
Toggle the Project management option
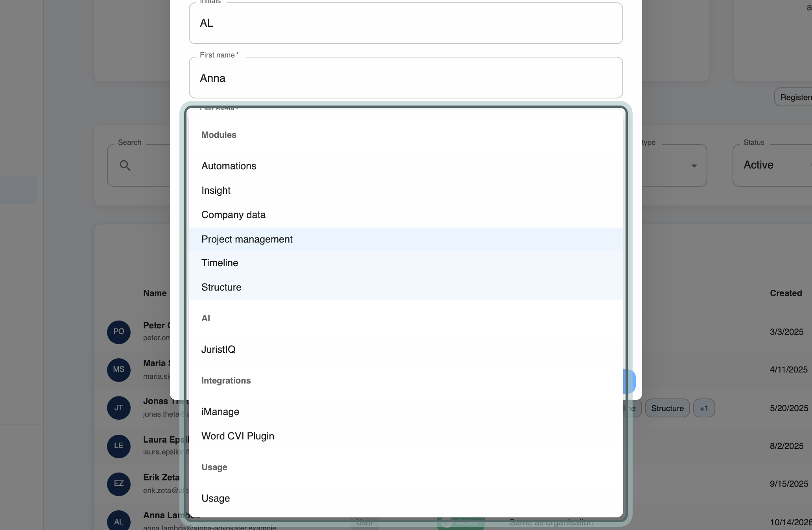click(x=406, y=239)
